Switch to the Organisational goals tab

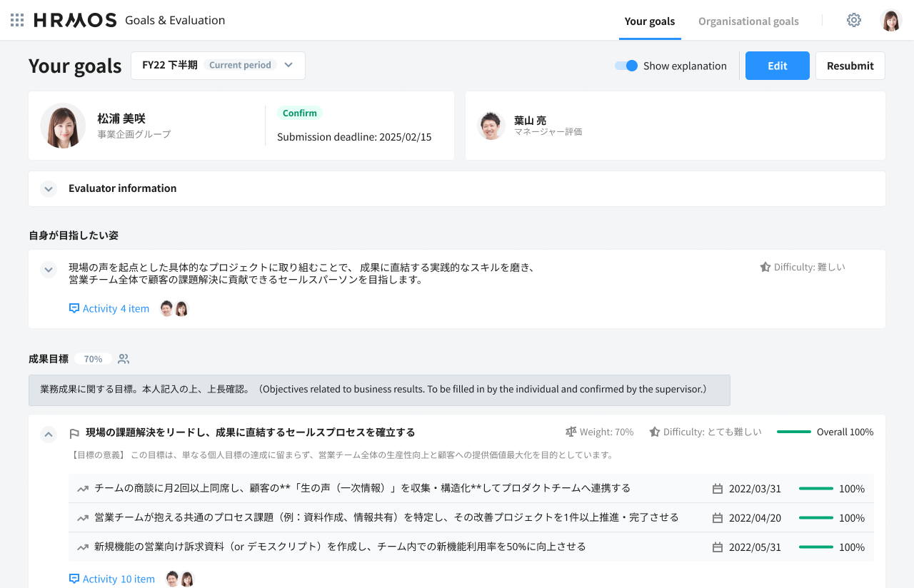tap(748, 21)
